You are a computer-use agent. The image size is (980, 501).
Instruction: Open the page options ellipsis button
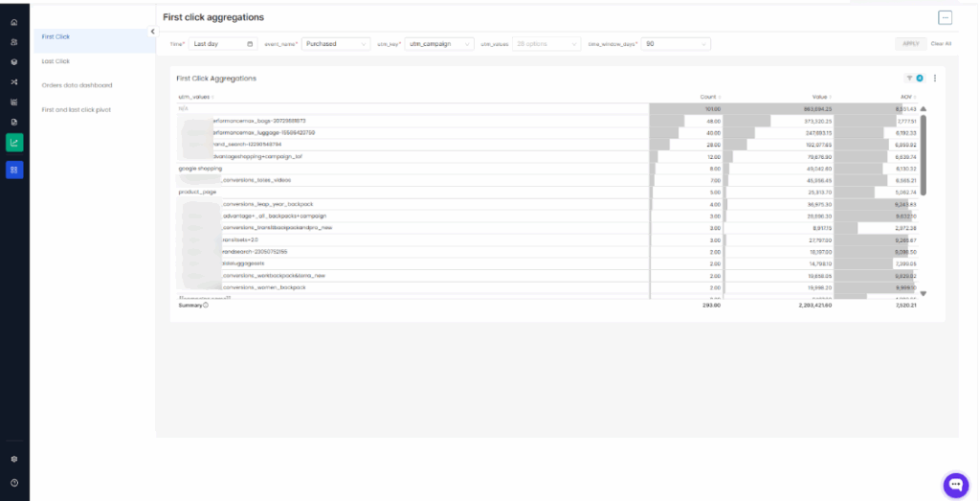(x=945, y=17)
